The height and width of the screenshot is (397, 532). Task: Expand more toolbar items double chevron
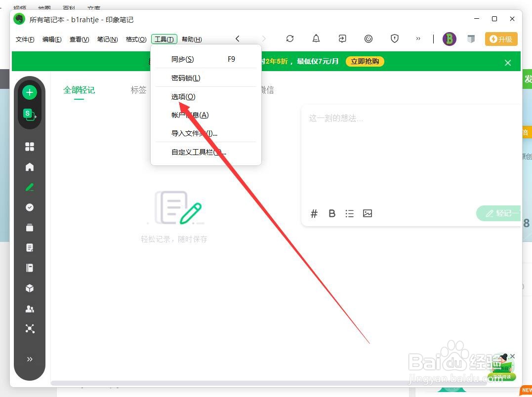click(418, 39)
